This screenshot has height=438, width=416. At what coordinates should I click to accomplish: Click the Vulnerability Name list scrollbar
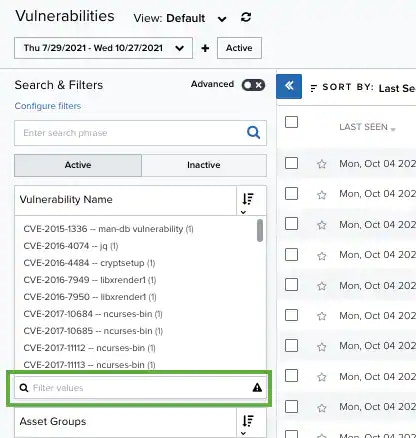point(260,230)
